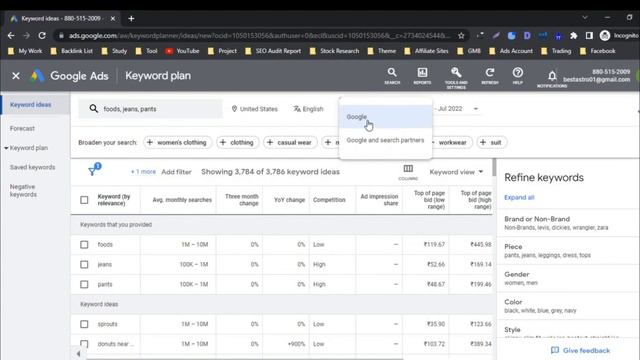The height and width of the screenshot is (360, 640).
Task: Open the Incognito profile icon
Action: click(x=605, y=36)
